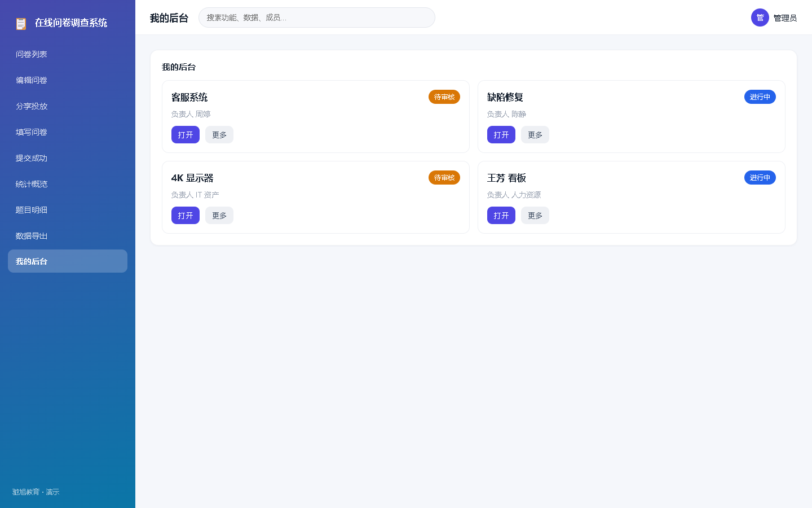
Task: Click the admin avatar icon 管
Action: tap(760, 17)
